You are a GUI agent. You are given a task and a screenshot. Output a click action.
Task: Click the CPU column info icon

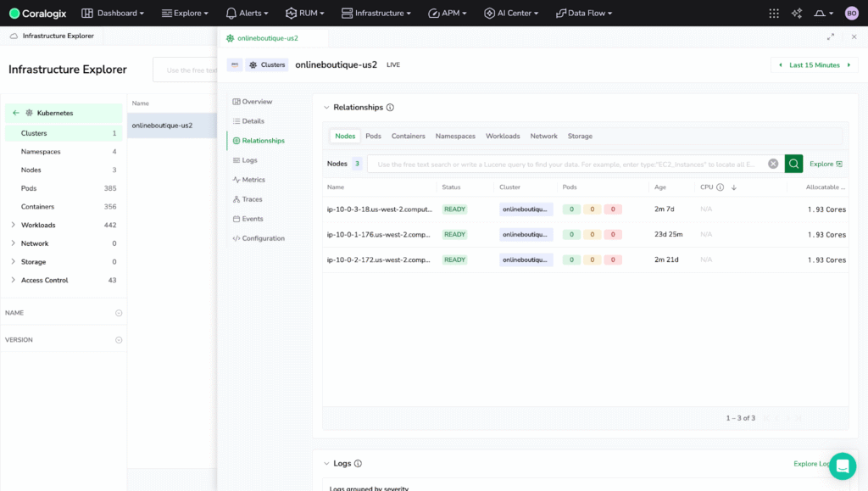click(x=720, y=187)
